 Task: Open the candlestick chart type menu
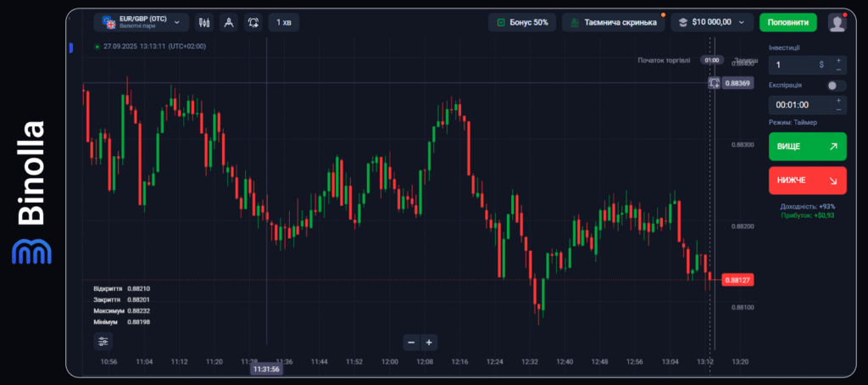(204, 23)
